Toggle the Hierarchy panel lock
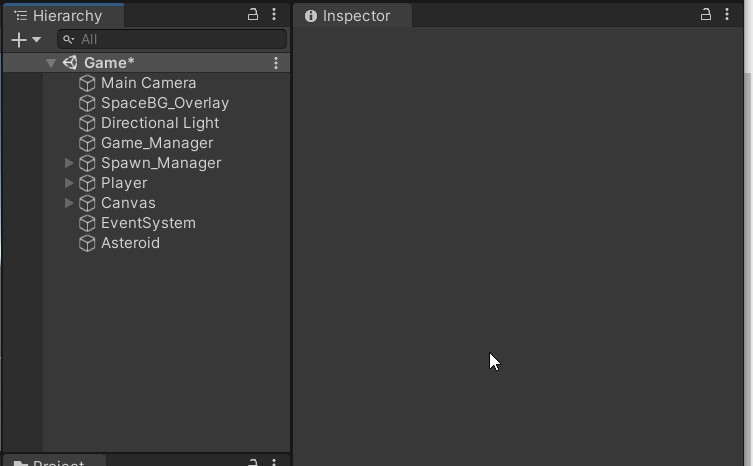This screenshot has height=466, width=753. click(x=253, y=15)
